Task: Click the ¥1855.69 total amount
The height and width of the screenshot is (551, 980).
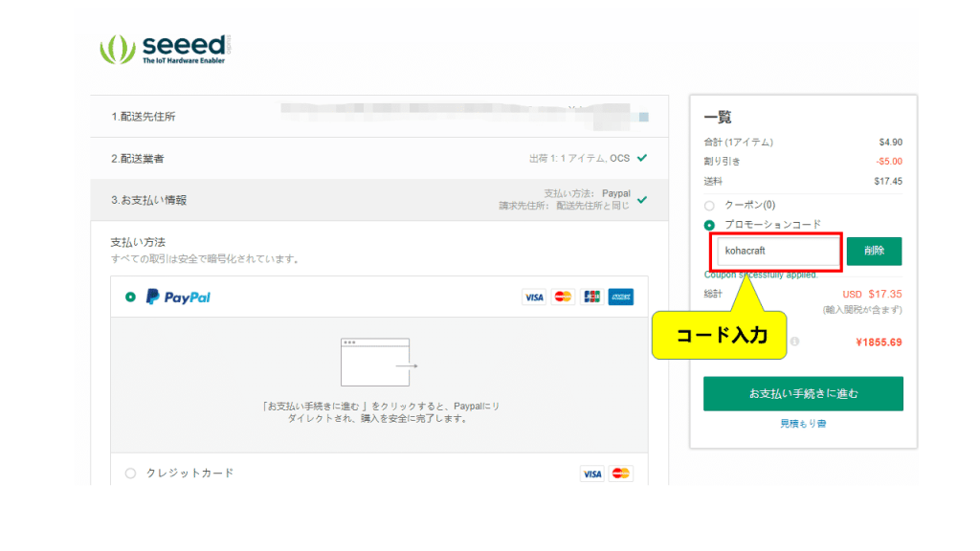Action: click(x=879, y=342)
